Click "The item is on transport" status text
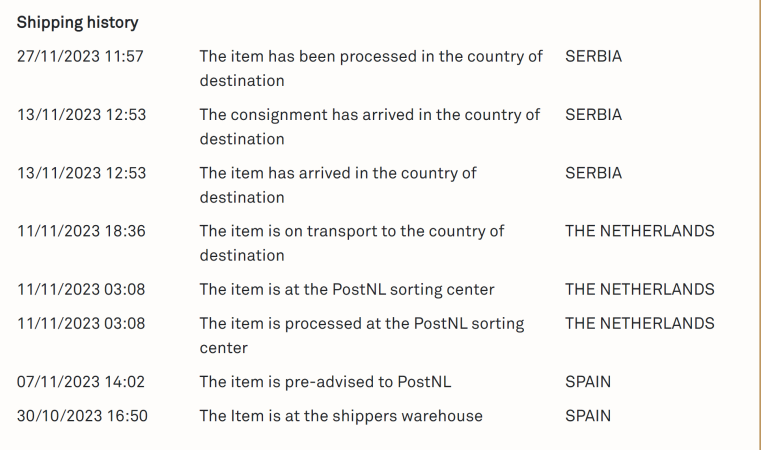Screen dimensions: 761x450 (x=351, y=231)
